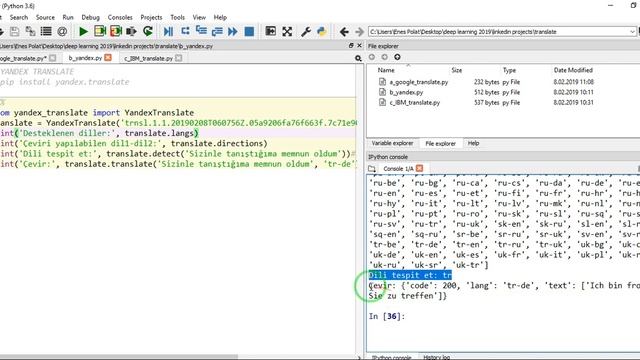Viewport: 640px width, 360px height.
Task: Open the PYTHONPATH manager Python icon
Action: click(322, 31)
